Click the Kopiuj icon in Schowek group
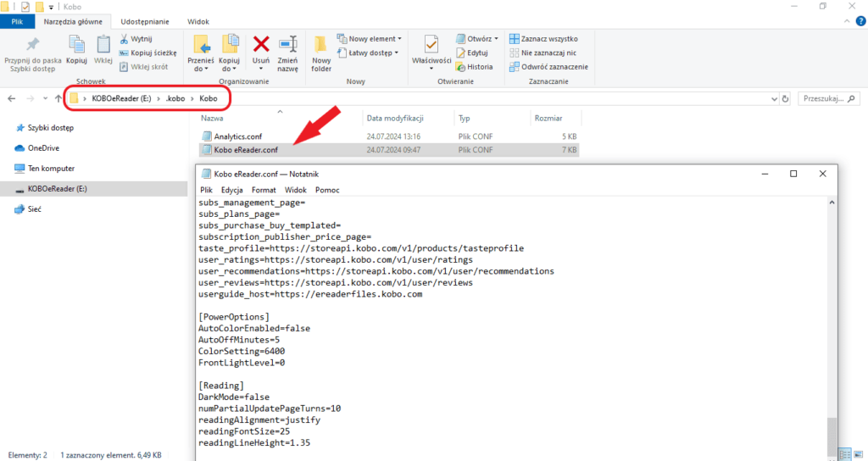This screenshot has height=461, width=868. [x=76, y=44]
